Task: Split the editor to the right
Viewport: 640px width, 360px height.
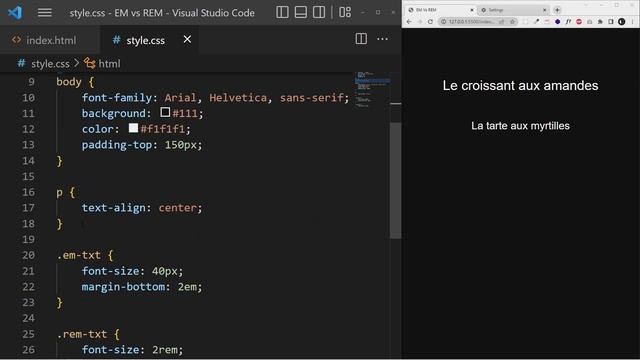Action: tap(361, 39)
